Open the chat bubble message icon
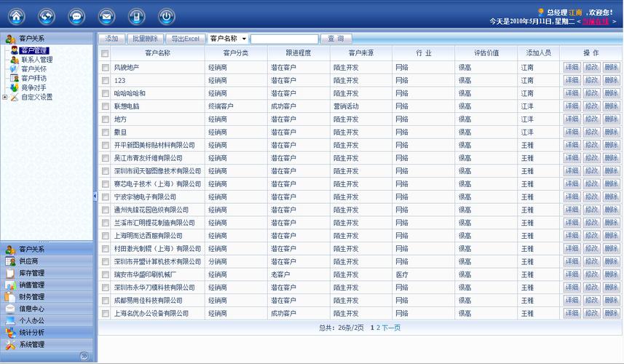The image size is (624, 364). [x=76, y=15]
